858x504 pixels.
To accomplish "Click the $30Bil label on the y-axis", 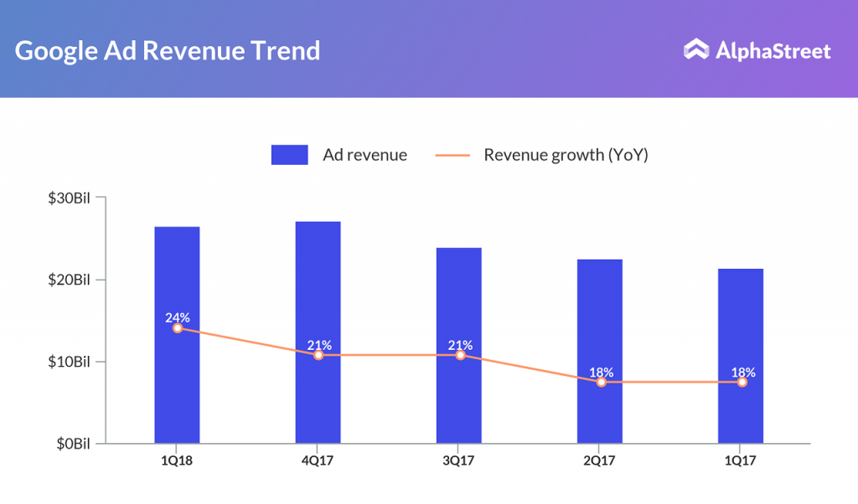I will point(68,198).
